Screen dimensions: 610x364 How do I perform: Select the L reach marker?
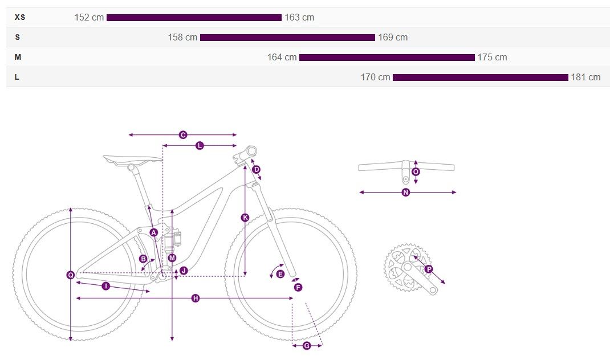click(x=200, y=146)
